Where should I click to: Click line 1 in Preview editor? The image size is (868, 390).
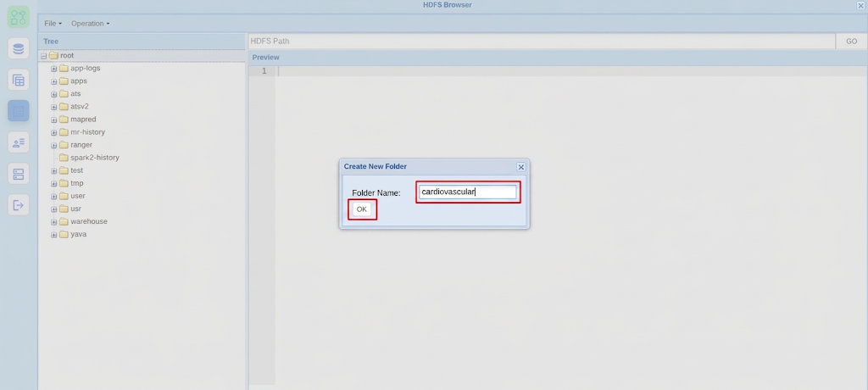[x=570, y=71]
